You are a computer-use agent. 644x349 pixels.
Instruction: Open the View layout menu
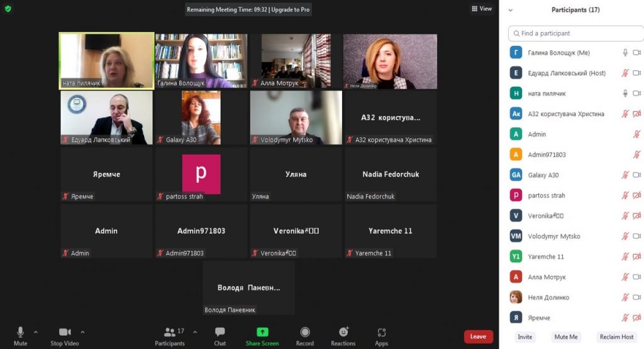coord(482,9)
